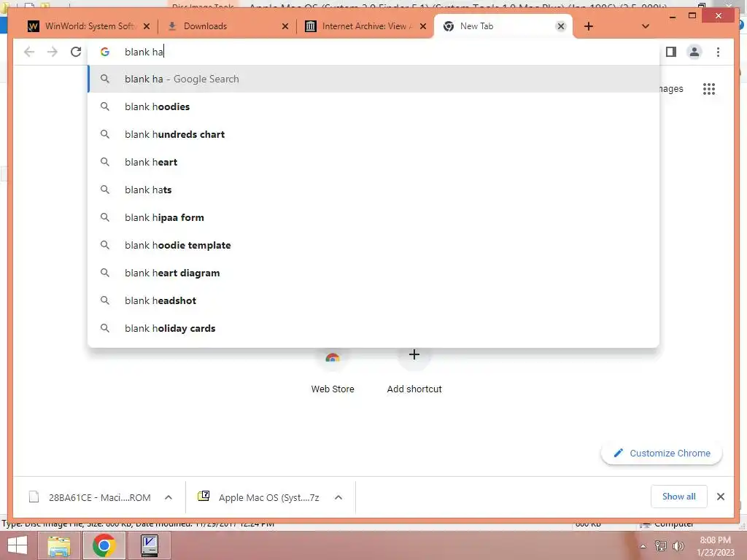Pick the 'blank heart' suggestion
Image resolution: width=747 pixels, height=560 pixels.
374,162
